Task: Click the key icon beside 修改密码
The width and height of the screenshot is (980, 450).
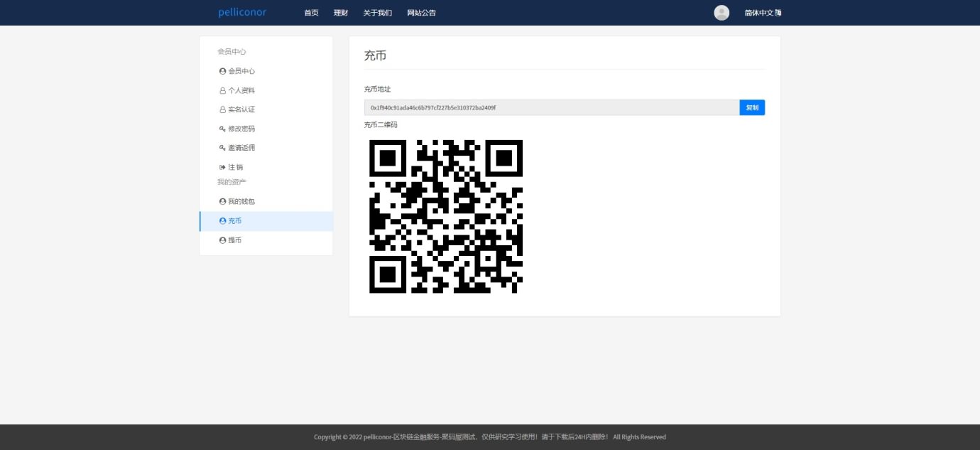Action: point(222,129)
